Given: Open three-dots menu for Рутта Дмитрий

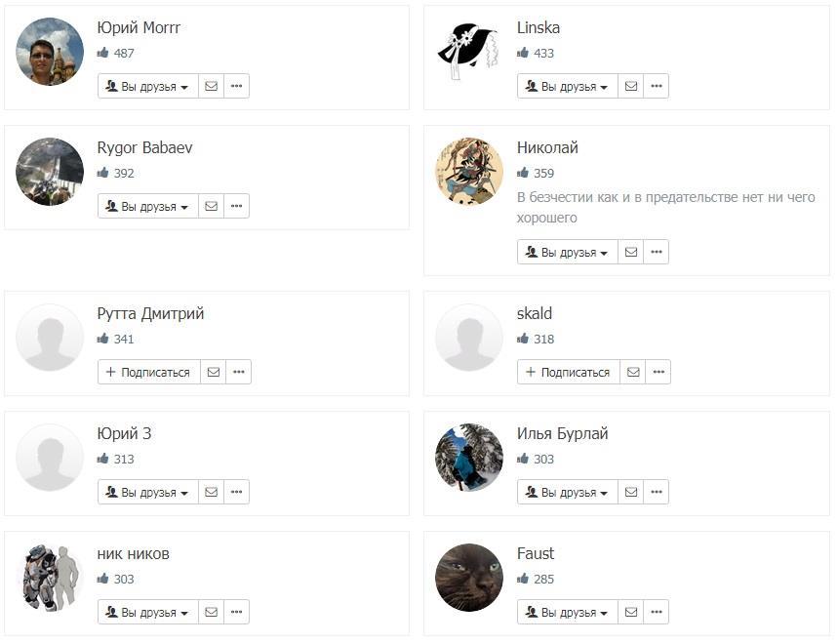Looking at the screenshot, I should [239, 372].
